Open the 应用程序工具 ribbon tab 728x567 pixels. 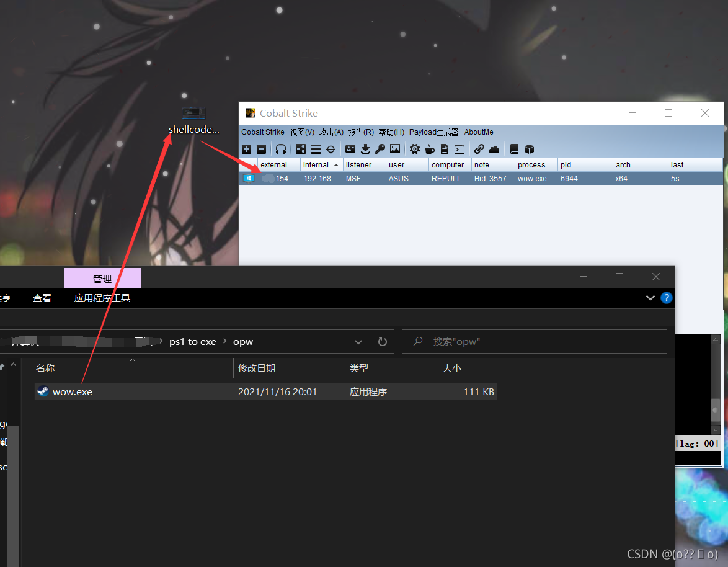click(x=102, y=298)
